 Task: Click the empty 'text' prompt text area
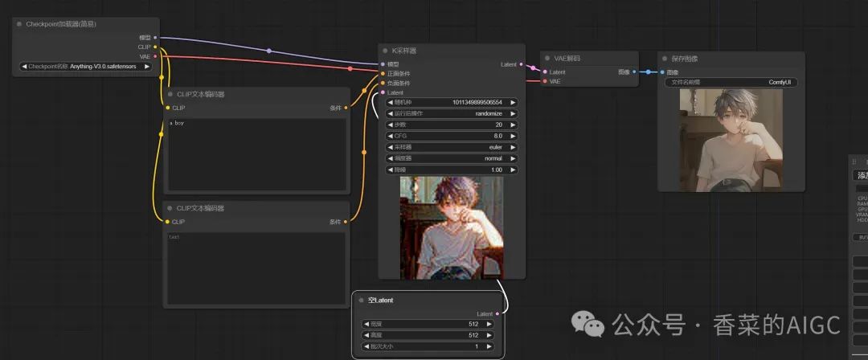[x=257, y=268]
